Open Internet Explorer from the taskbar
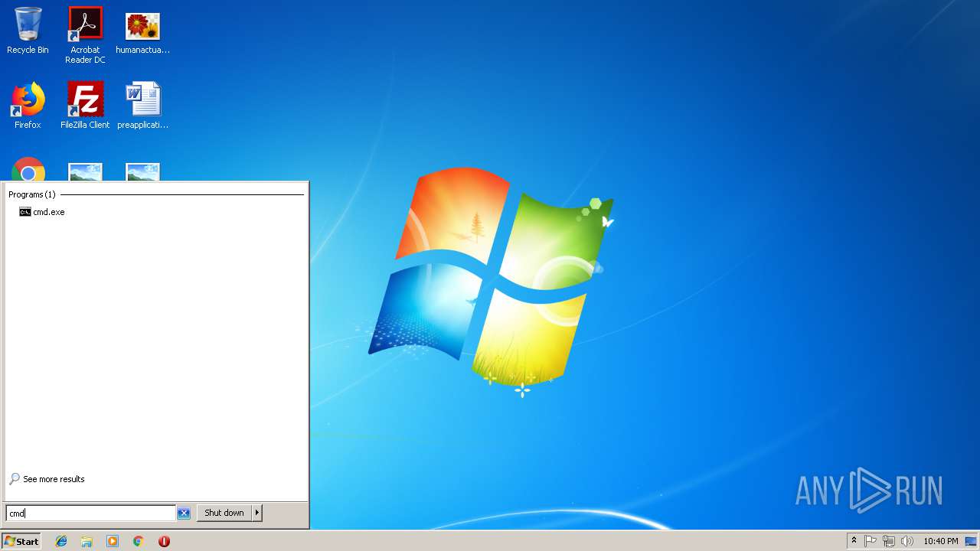 pos(61,541)
